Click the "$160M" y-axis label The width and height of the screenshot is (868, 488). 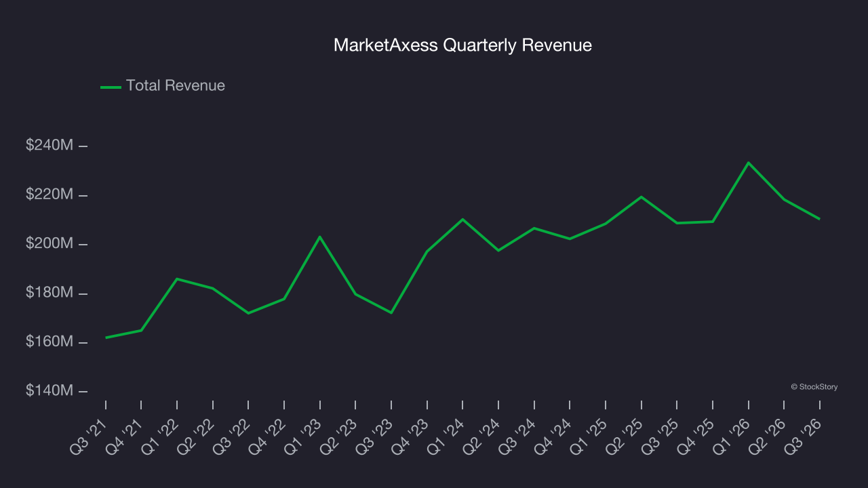click(50, 342)
